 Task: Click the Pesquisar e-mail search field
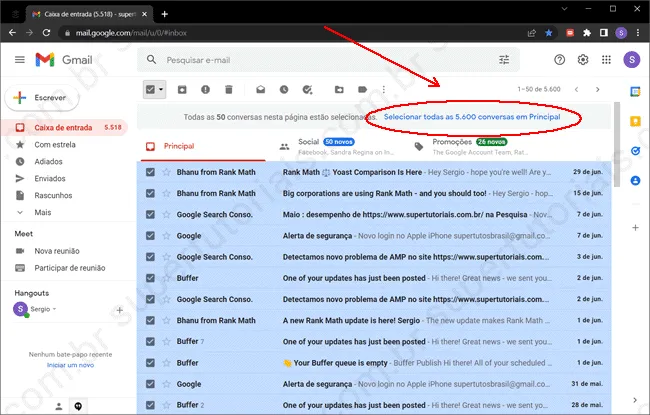[x=328, y=60]
